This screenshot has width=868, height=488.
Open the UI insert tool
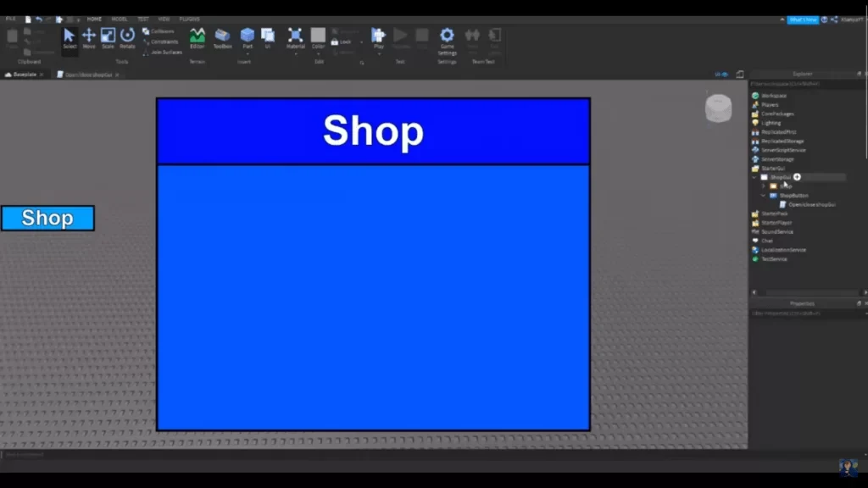pyautogui.click(x=268, y=38)
